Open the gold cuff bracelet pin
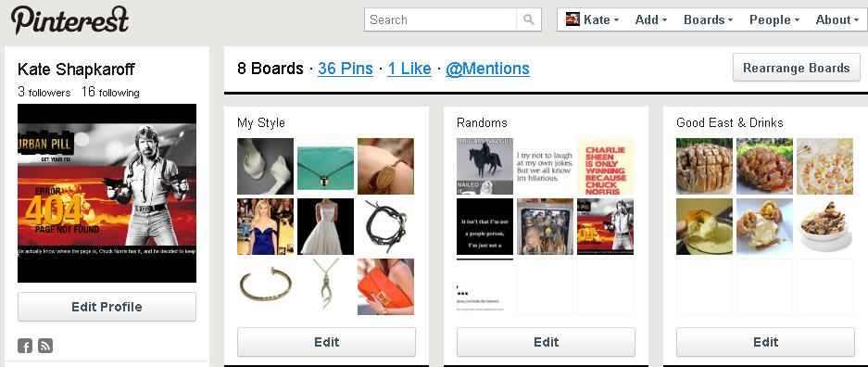Image resolution: width=868 pixels, height=367 pixels. click(265, 286)
